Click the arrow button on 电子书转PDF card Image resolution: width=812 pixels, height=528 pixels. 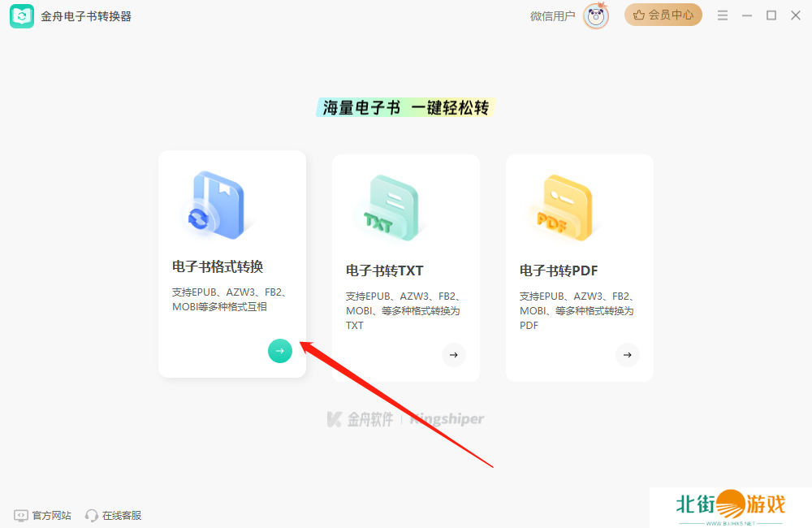point(627,355)
